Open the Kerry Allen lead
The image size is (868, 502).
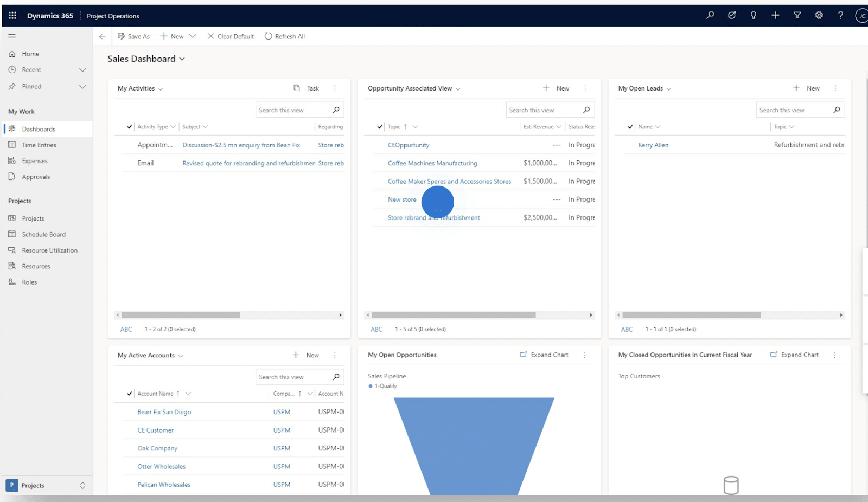click(653, 145)
